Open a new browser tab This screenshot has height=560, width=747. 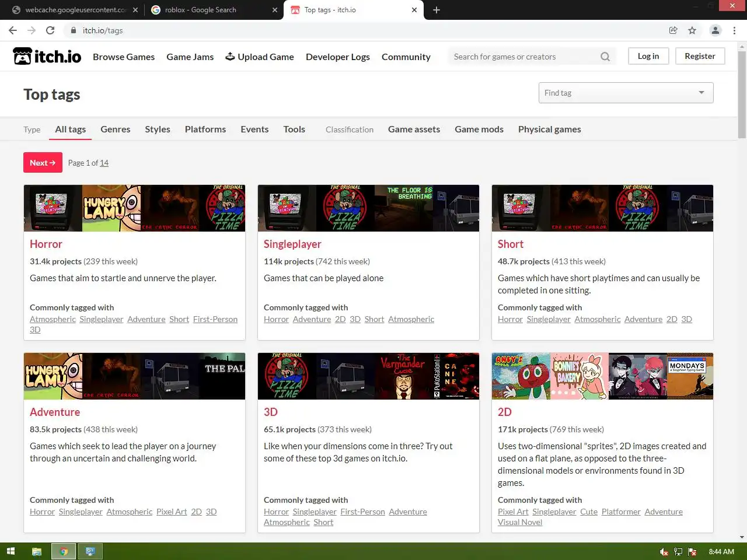(x=437, y=10)
